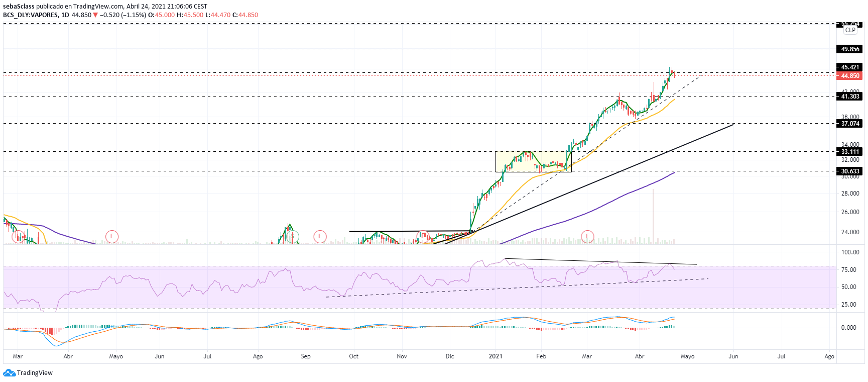Click the 28.000 price axis label
868x382 pixels.
click(850, 194)
